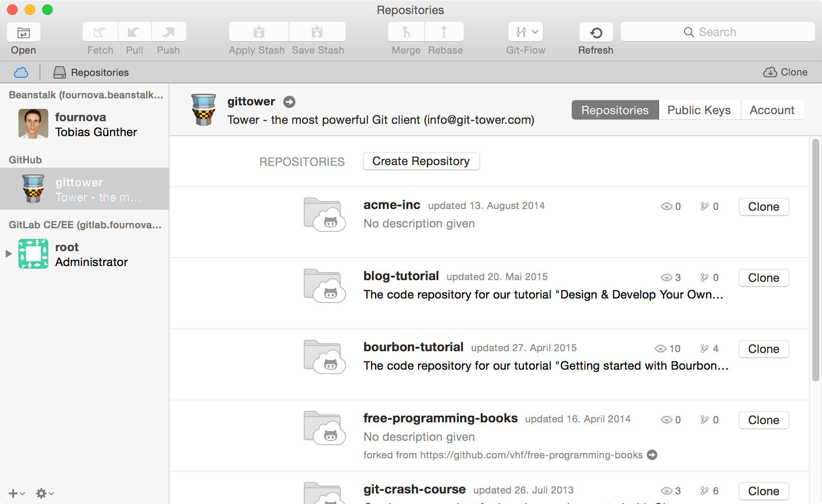Image resolution: width=822 pixels, height=504 pixels.
Task: Click the vertical scrollbar of repository list
Action: (x=816, y=260)
